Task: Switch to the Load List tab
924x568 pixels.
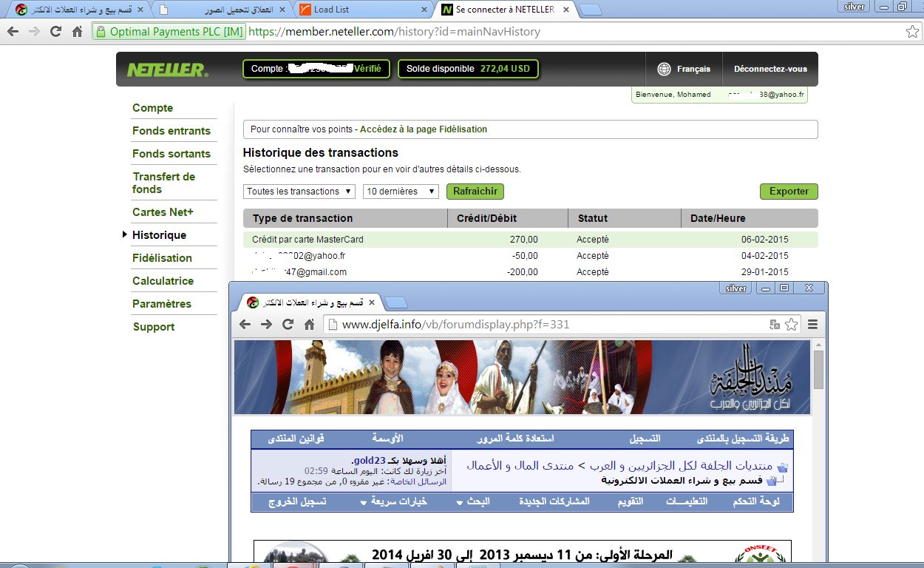Action: 364,10
